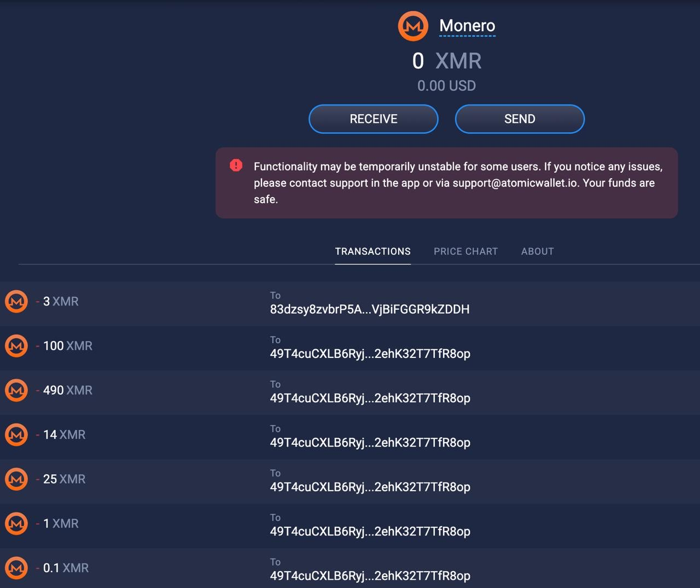Click the Monero icon beside the 1 XMR transaction
Viewport: 700px width, 588px height.
16,524
